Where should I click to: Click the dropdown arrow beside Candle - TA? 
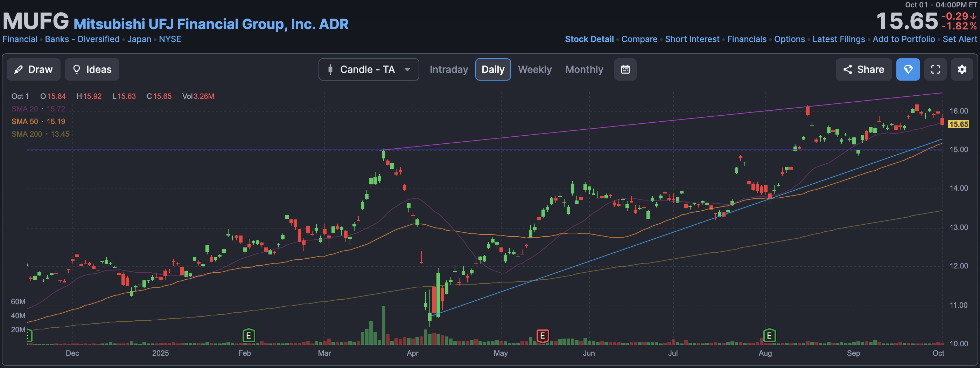point(407,69)
